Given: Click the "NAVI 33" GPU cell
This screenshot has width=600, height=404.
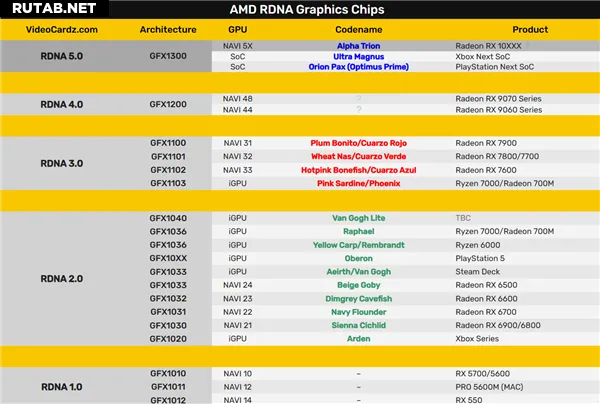Looking at the screenshot, I should (238, 170).
